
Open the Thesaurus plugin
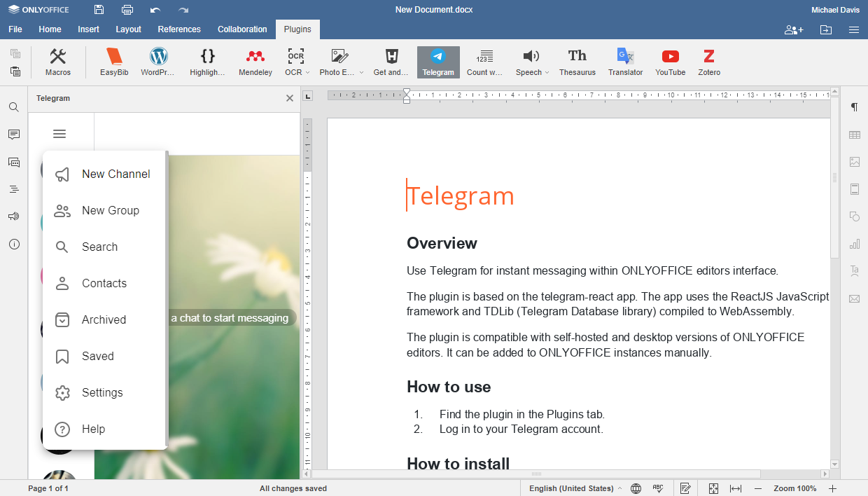577,62
